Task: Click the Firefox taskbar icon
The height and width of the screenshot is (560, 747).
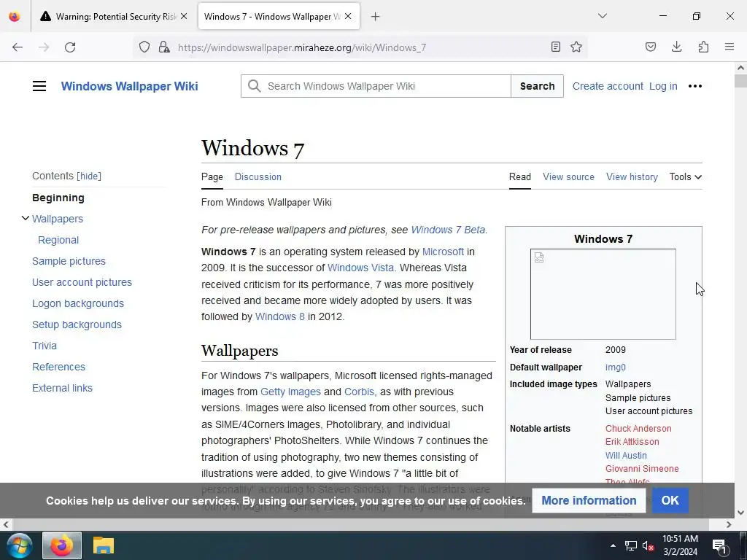Action: click(x=62, y=545)
